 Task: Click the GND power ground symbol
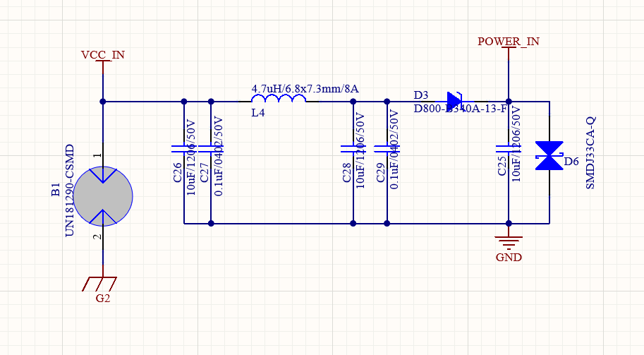(509, 241)
